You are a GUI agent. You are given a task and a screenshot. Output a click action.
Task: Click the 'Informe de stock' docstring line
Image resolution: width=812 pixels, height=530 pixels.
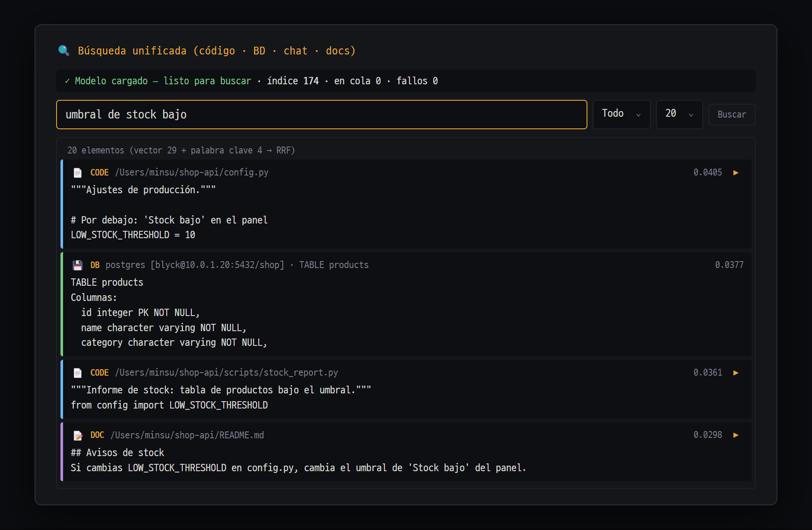[x=221, y=390]
